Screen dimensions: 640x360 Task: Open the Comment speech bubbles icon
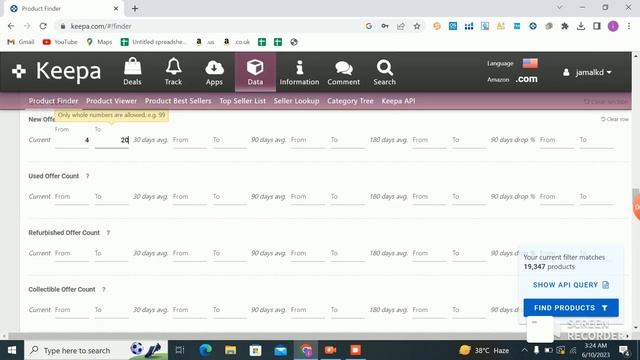pos(344,72)
